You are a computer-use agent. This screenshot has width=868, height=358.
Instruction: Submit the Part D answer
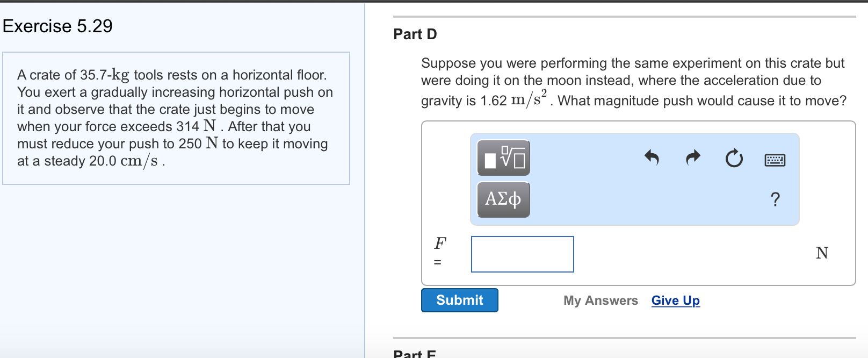pyautogui.click(x=459, y=300)
